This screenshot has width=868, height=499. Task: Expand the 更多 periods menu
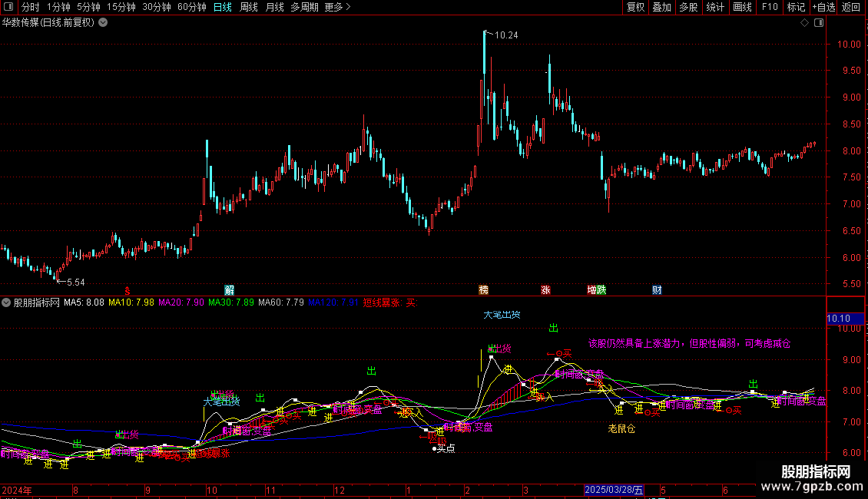pos(337,7)
